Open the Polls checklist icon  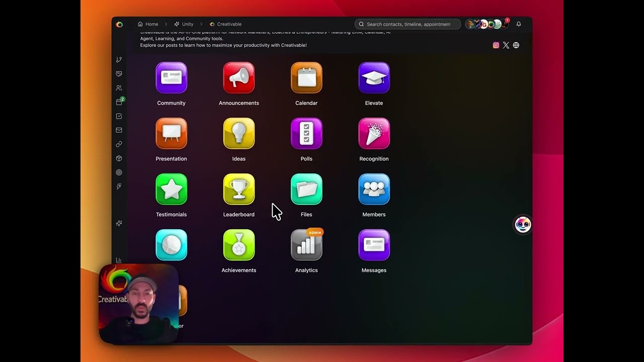(306, 133)
